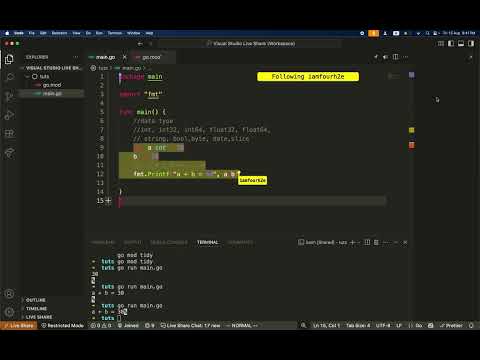Screen dimensions: 480x360
Task: Open the Extensions view
Action: (9, 134)
